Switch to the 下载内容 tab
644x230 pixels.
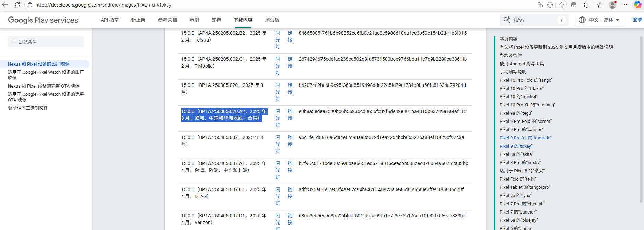[243, 20]
